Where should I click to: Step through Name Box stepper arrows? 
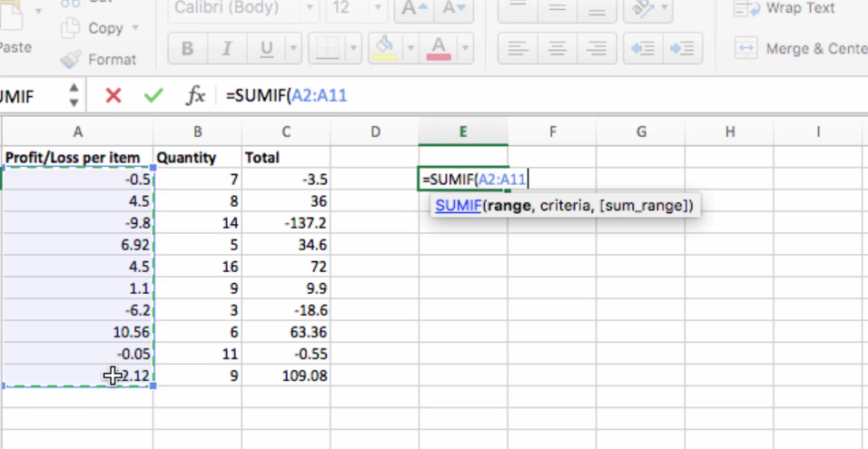pyautogui.click(x=73, y=95)
